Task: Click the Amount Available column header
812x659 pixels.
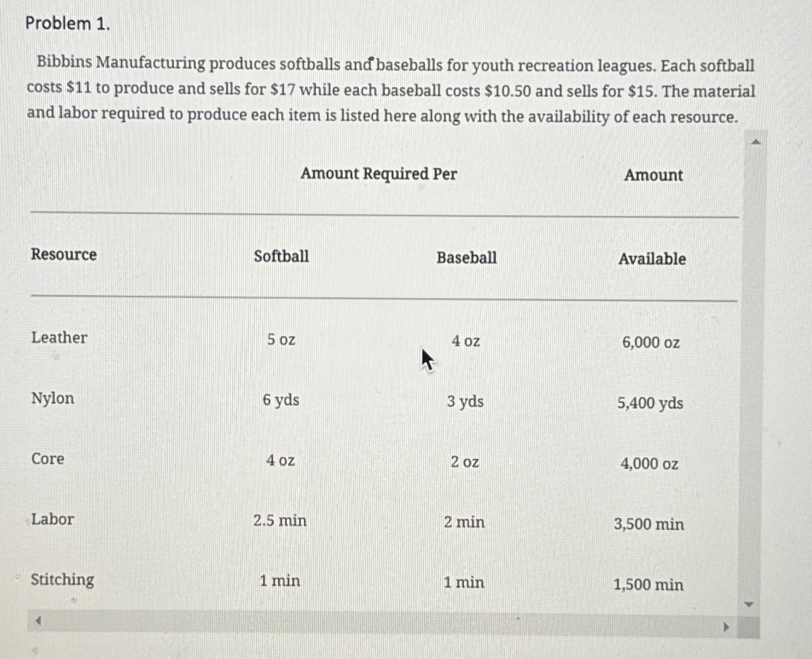Action: tap(652, 259)
